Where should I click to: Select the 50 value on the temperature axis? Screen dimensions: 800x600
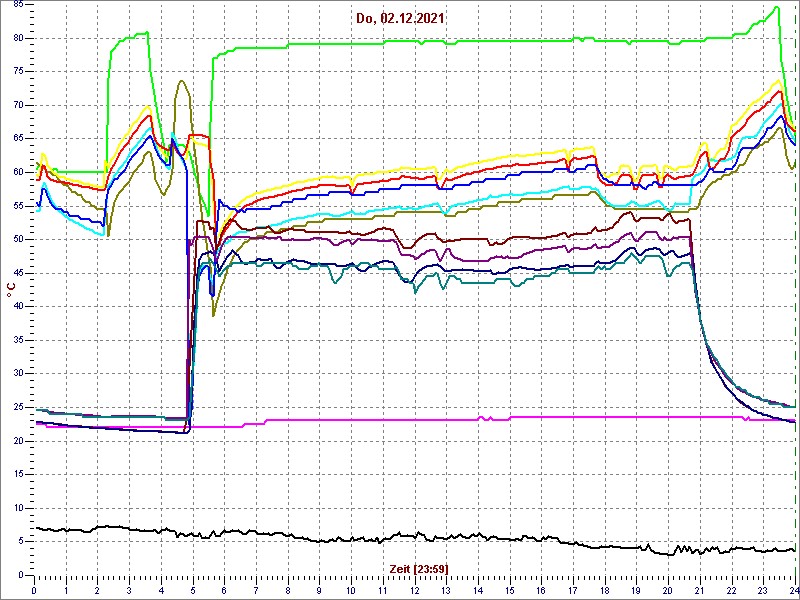point(19,240)
